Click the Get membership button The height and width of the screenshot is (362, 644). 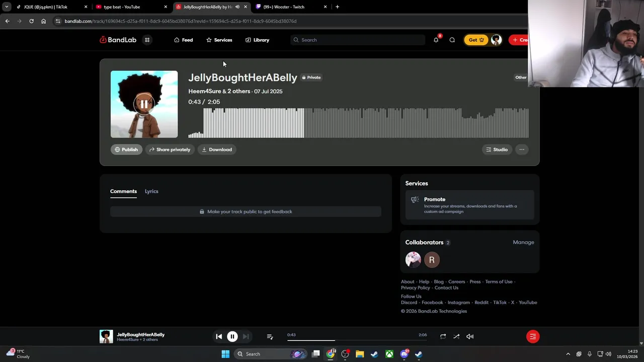476,40
